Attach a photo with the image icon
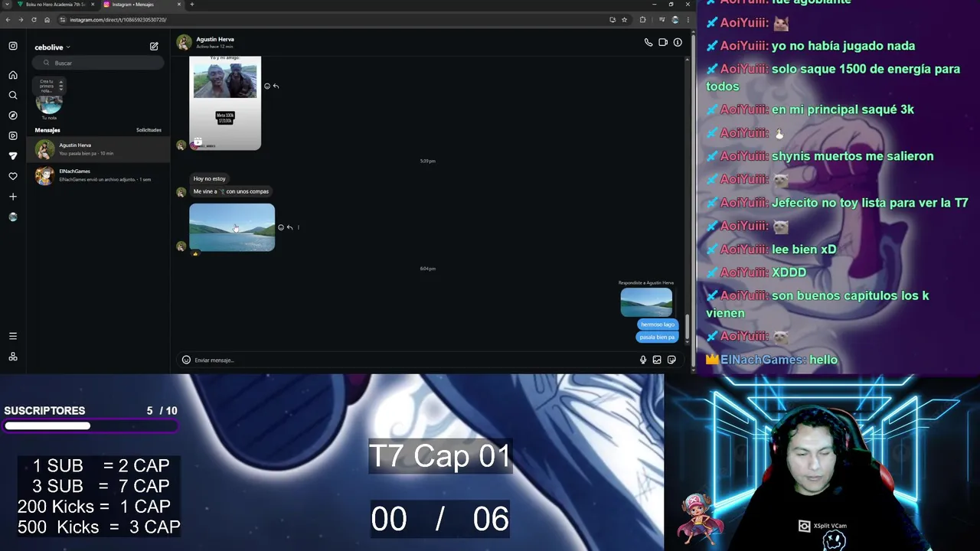Screen dimensions: 980x551 (657, 360)
